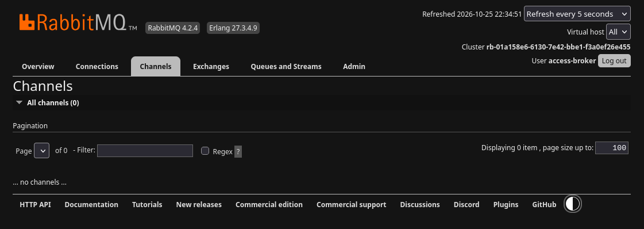
Task: Click the 'Displaying 0 item' text
Action: pos(510,148)
